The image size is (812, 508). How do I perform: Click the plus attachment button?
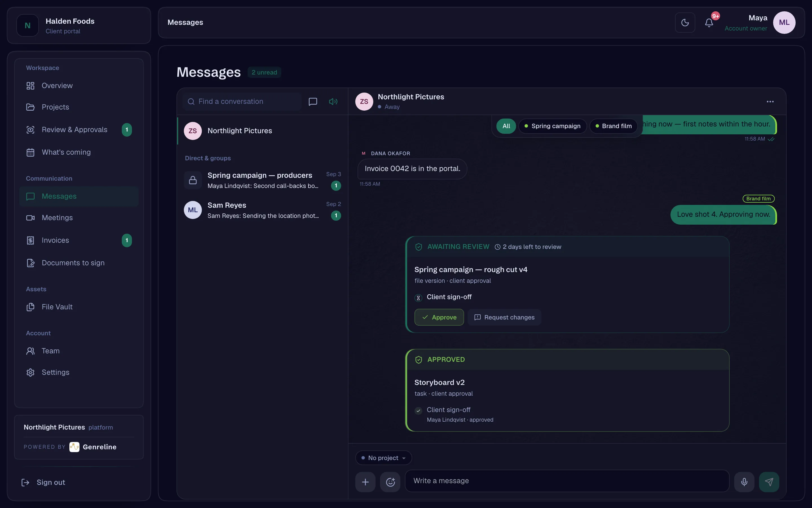(365, 482)
